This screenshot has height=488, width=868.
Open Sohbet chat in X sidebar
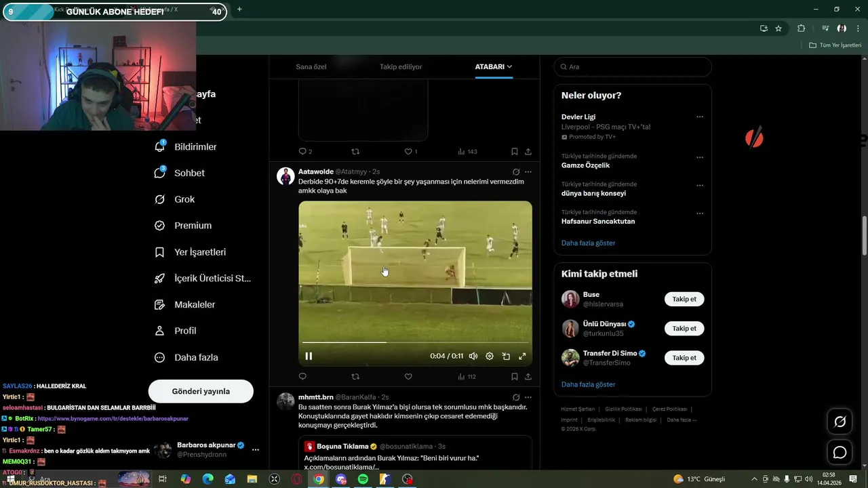point(180,173)
